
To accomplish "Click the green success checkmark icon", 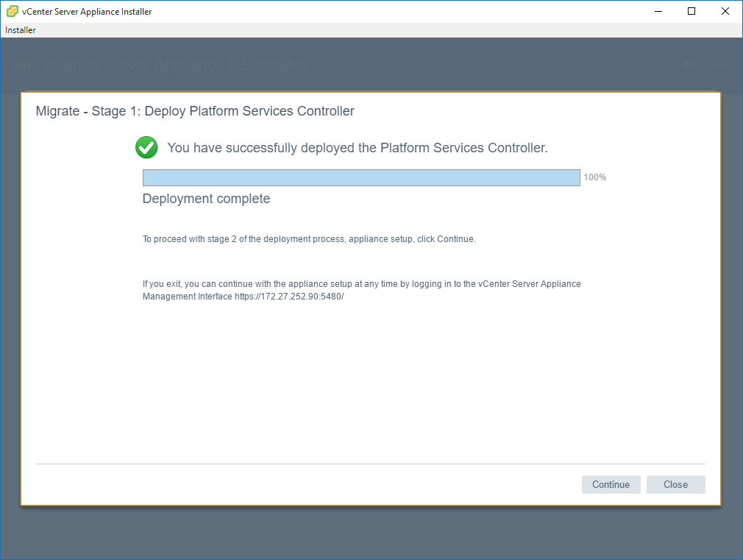I will [146, 148].
